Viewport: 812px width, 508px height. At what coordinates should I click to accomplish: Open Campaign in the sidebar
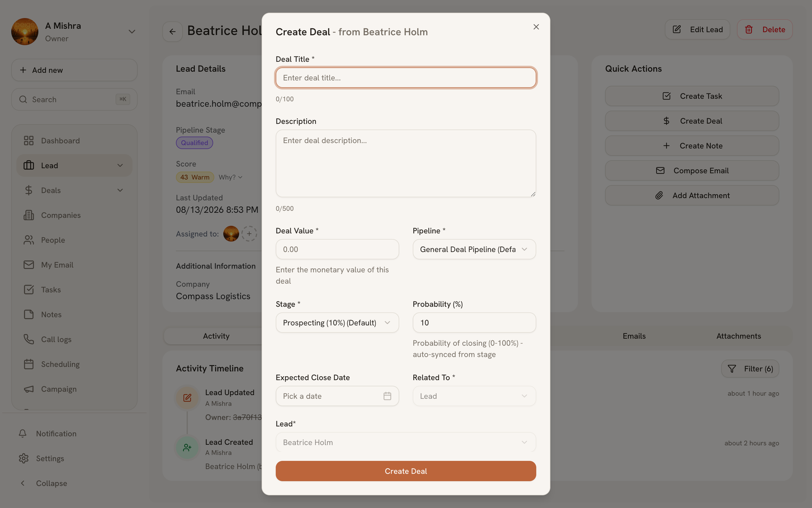point(74,389)
